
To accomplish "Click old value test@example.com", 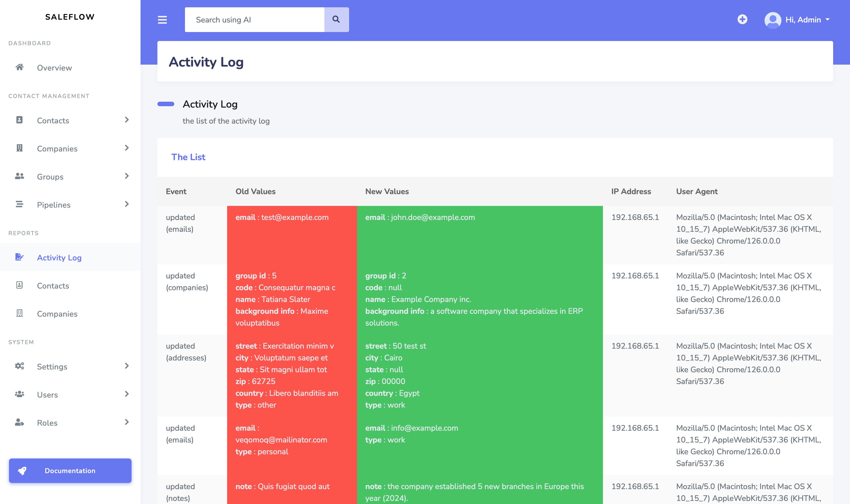I will click(295, 217).
